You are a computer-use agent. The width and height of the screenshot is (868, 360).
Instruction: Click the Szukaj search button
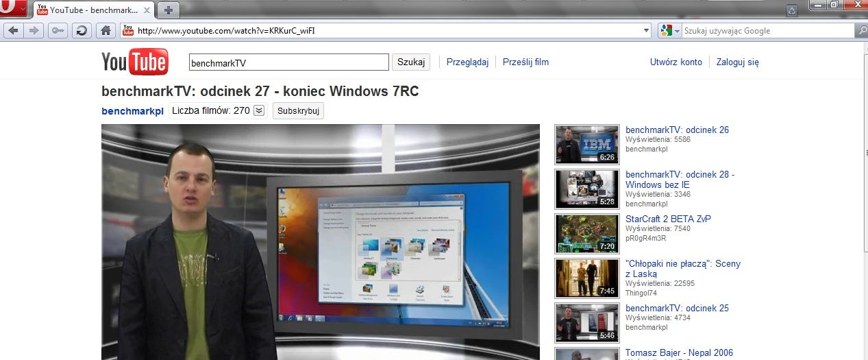411,62
